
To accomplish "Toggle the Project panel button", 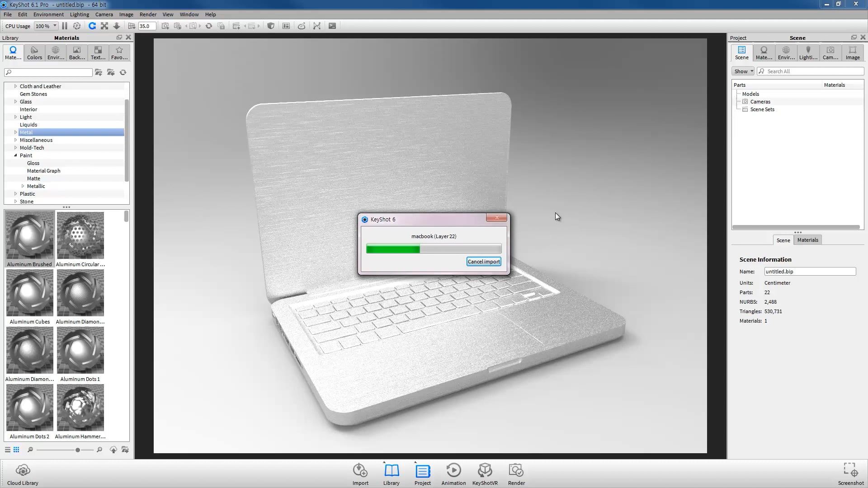I will point(423,474).
